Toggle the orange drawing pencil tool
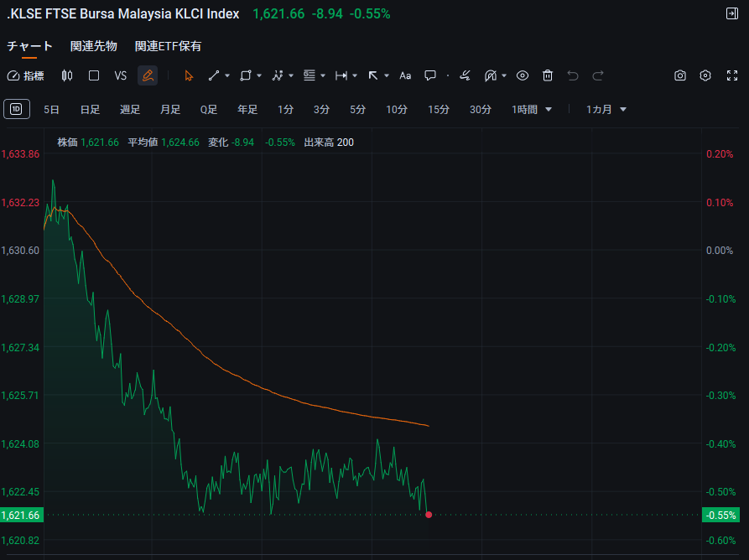The width and height of the screenshot is (749, 560). click(148, 75)
